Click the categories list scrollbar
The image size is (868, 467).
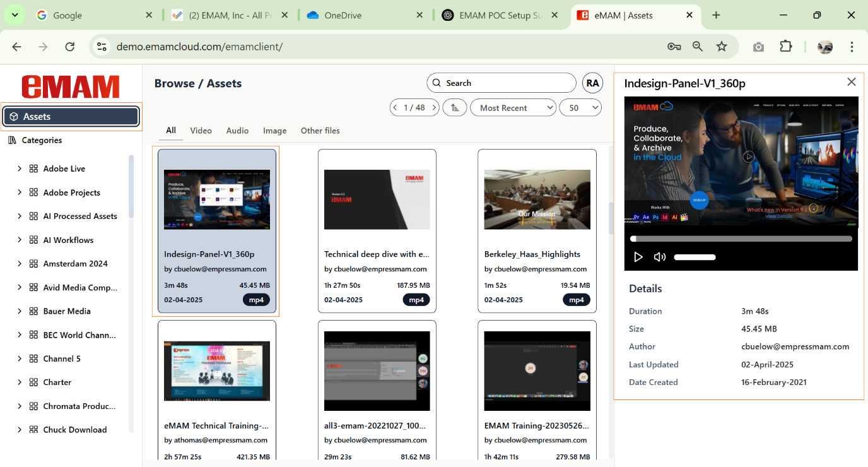pos(131,186)
